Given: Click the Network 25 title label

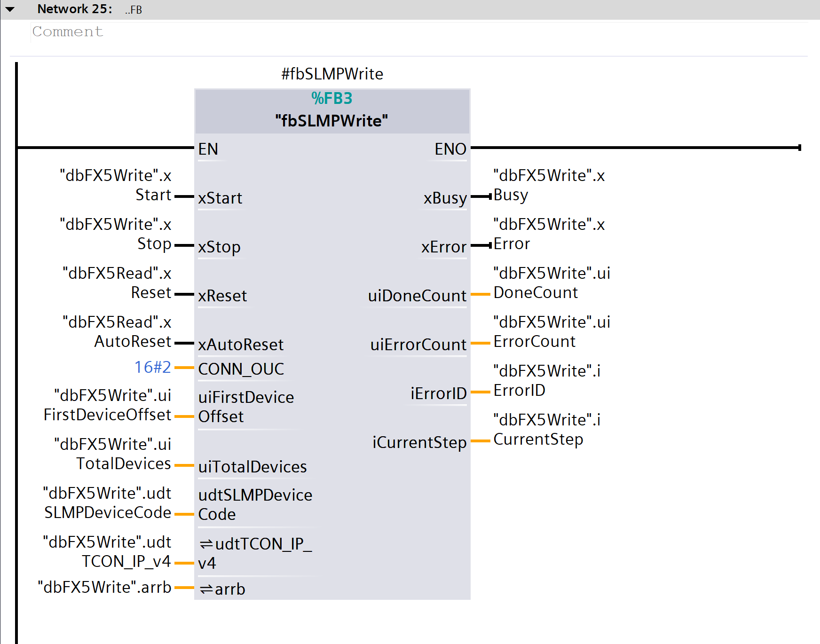Looking at the screenshot, I should (75, 9).
